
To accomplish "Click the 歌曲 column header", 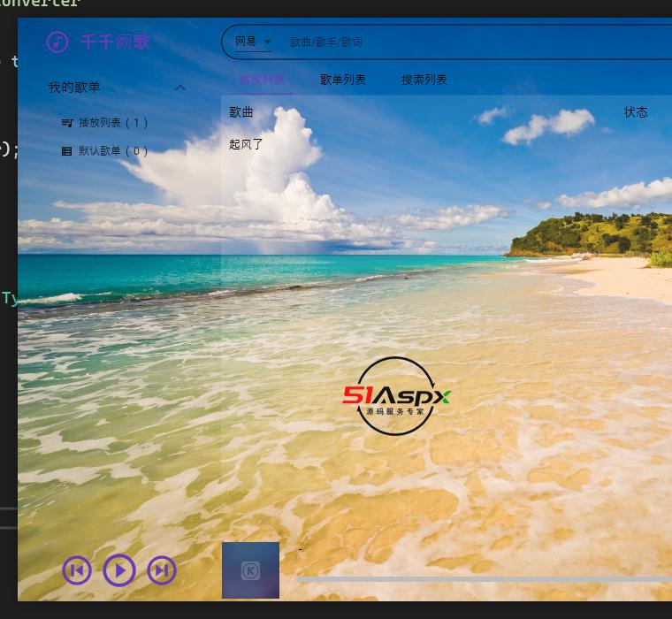I will point(241,112).
